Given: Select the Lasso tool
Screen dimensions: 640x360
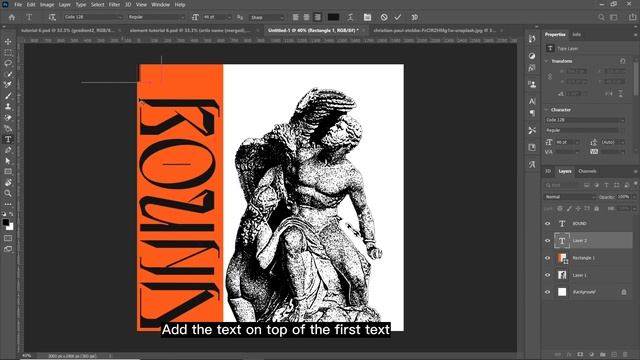Looking at the screenshot, I should (x=8, y=63).
